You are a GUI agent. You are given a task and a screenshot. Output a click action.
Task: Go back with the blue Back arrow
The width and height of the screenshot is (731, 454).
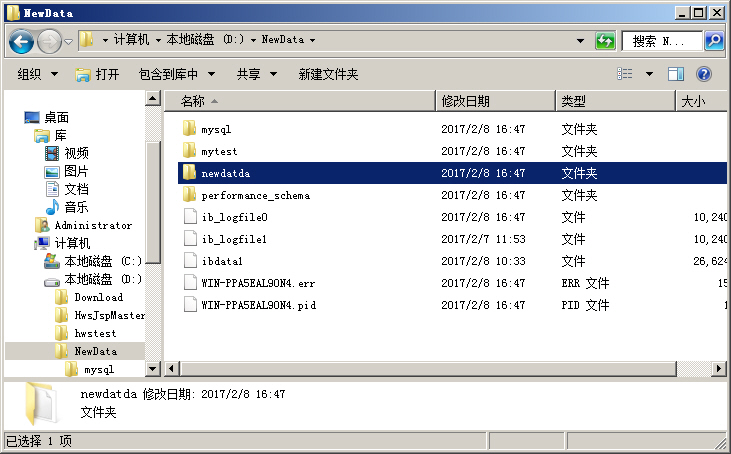(21, 41)
